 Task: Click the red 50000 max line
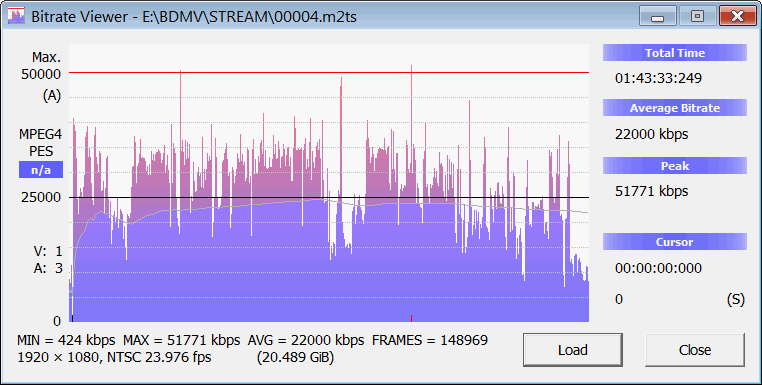click(x=329, y=72)
